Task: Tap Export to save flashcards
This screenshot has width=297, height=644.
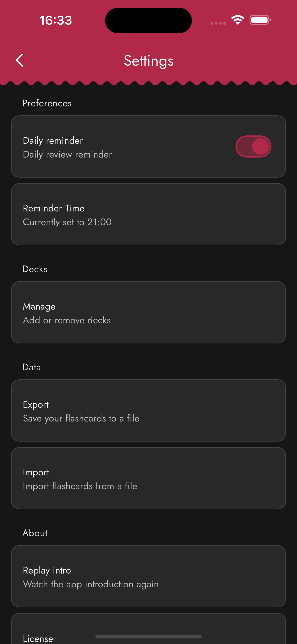Action: click(x=148, y=410)
